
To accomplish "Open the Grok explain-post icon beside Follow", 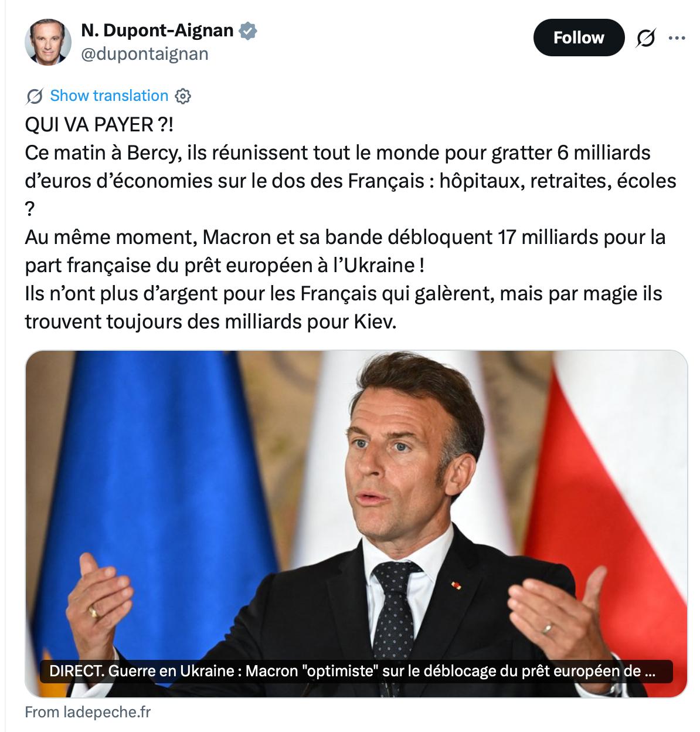I will pos(645,38).
